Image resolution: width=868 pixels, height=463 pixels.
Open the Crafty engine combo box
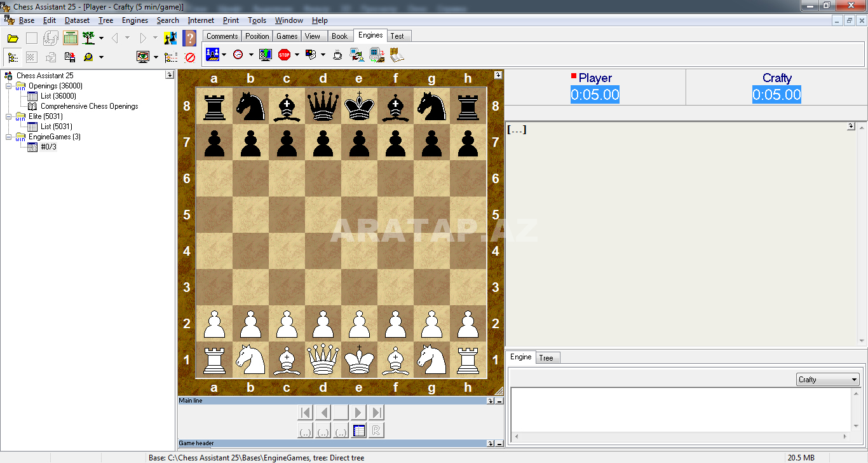pyautogui.click(x=828, y=380)
